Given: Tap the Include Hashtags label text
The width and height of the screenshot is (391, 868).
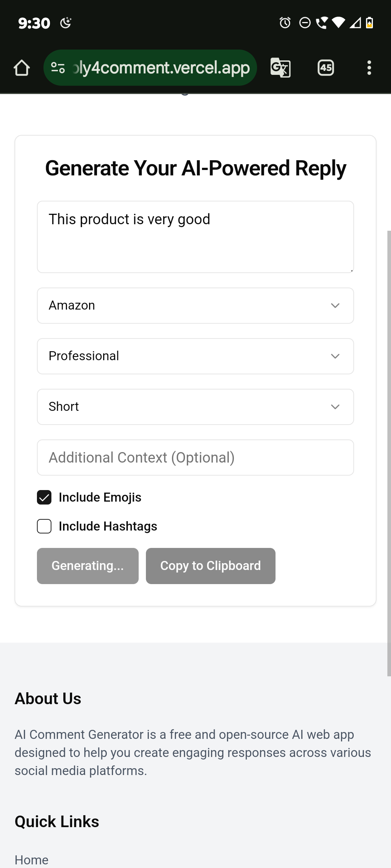Looking at the screenshot, I should coord(108,526).
